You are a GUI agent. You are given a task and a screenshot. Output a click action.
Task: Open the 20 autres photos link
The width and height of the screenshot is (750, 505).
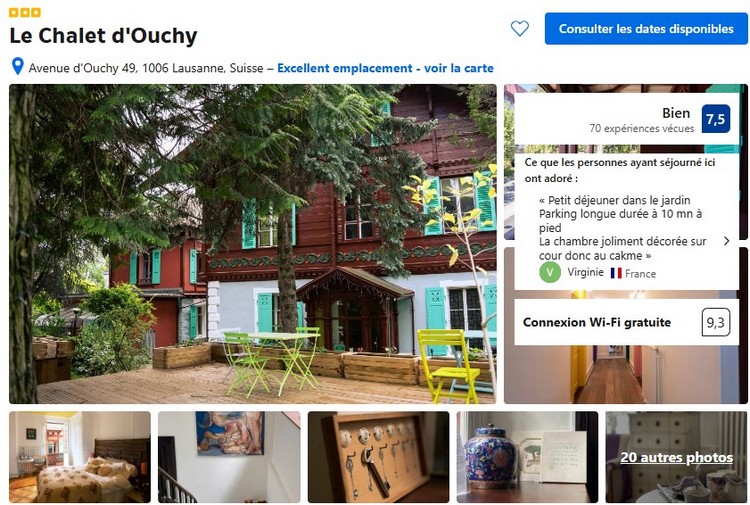click(x=676, y=458)
